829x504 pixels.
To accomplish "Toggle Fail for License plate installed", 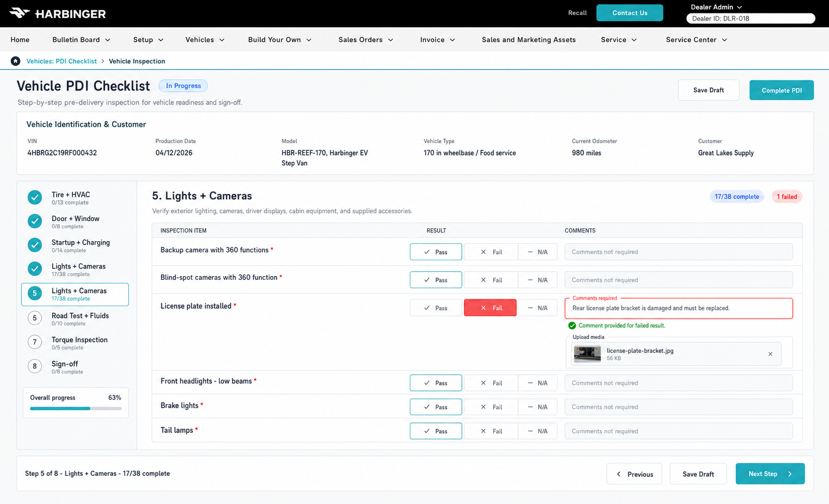I will coord(490,308).
